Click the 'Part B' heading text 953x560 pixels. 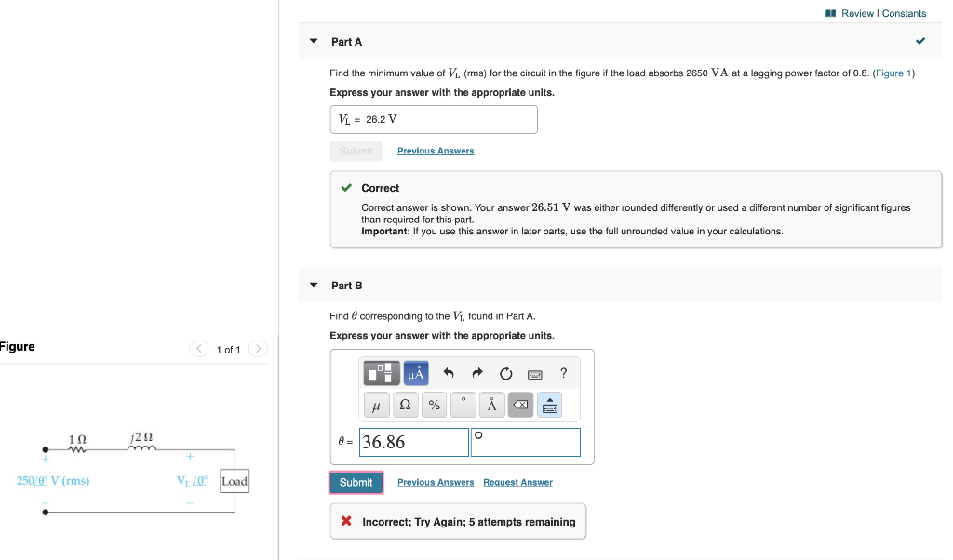click(346, 286)
